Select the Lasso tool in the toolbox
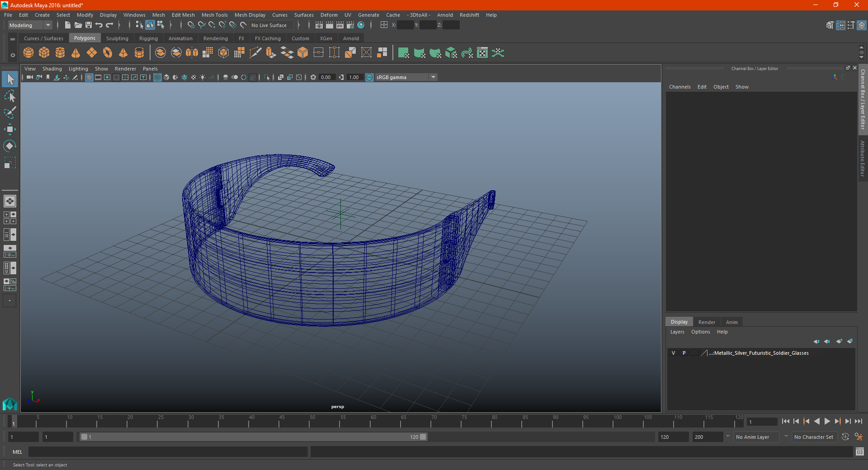Viewport: 868px width, 470px height. pyautogui.click(x=9, y=96)
